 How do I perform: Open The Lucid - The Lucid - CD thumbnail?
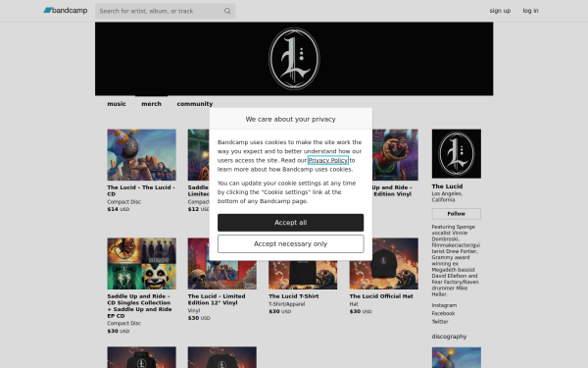pyautogui.click(x=141, y=155)
